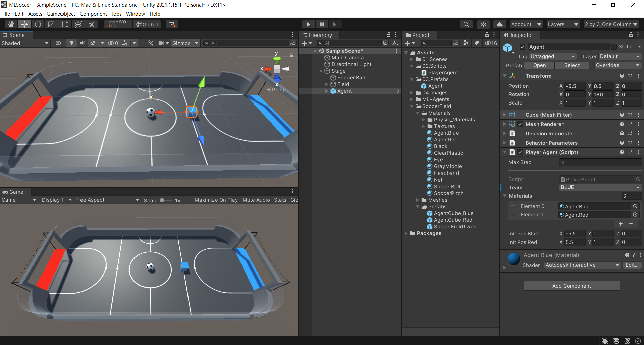Open the prefab Overrides dropdown

[618, 65]
